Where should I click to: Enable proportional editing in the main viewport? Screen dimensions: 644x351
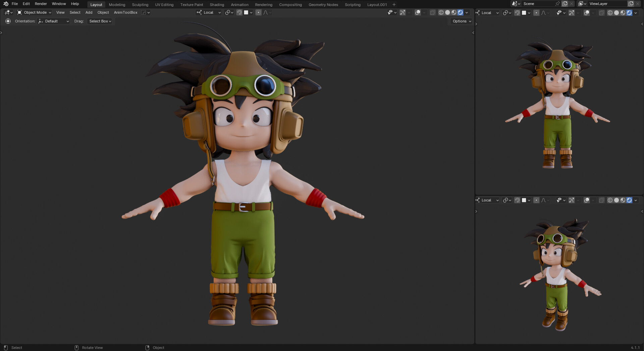tap(258, 12)
